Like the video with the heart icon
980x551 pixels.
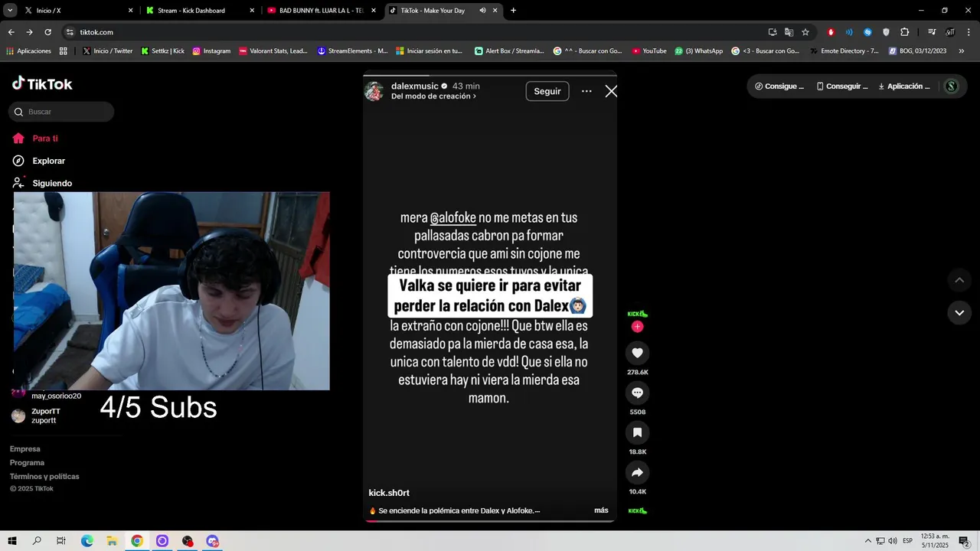pyautogui.click(x=637, y=353)
